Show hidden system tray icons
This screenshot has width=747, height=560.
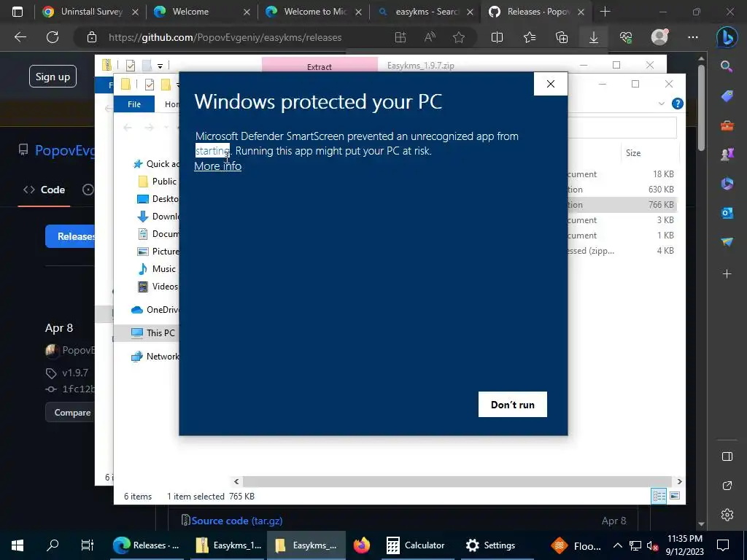click(617, 545)
